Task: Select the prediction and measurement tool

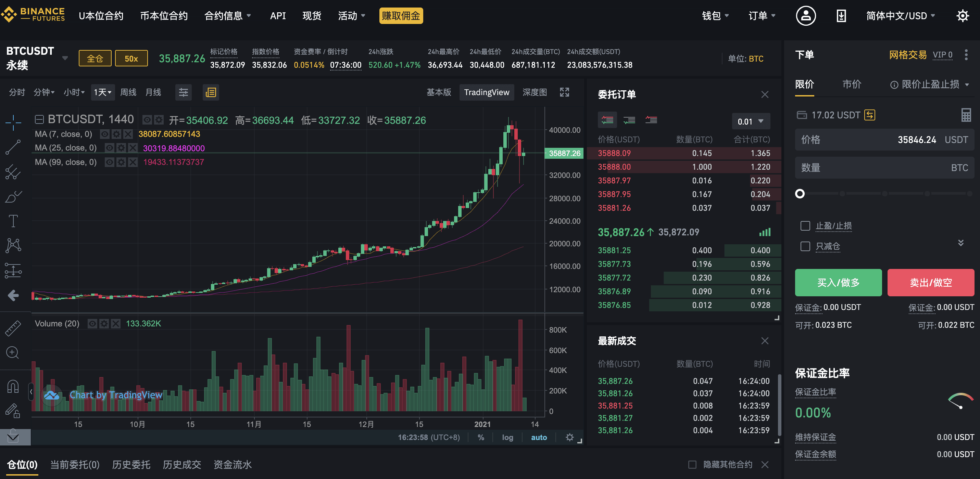Action: click(x=13, y=270)
